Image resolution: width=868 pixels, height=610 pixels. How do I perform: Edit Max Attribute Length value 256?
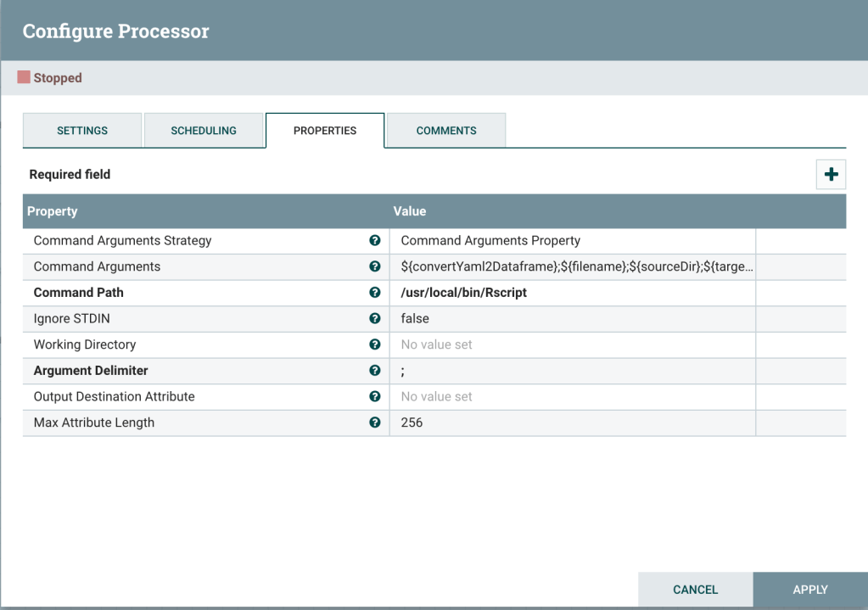point(572,423)
